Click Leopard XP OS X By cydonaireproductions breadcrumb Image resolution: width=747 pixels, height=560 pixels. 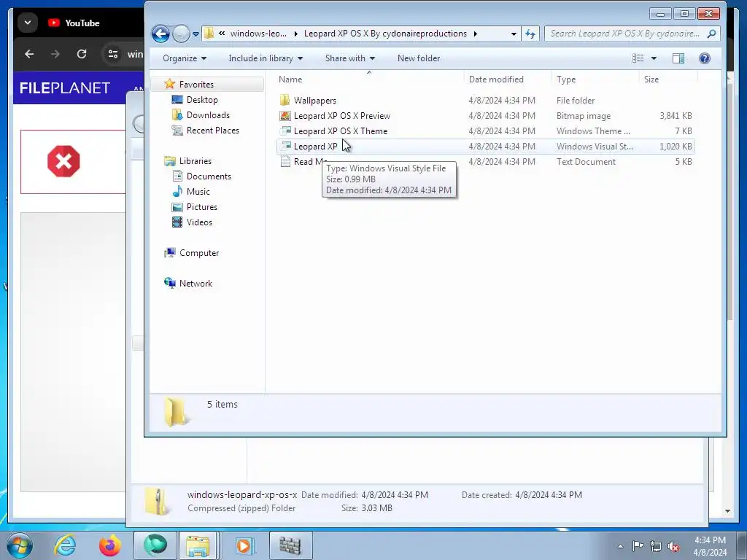(385, 34)
